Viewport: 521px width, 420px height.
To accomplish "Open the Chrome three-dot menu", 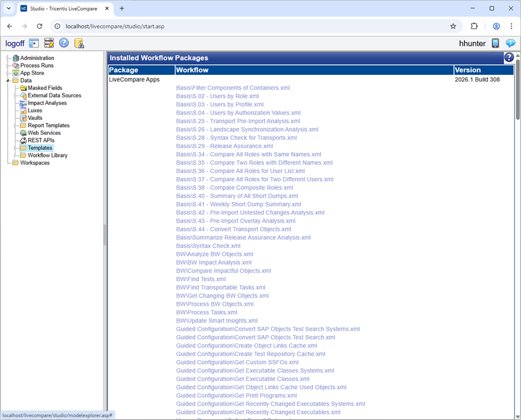I will (x=511, y=26).
